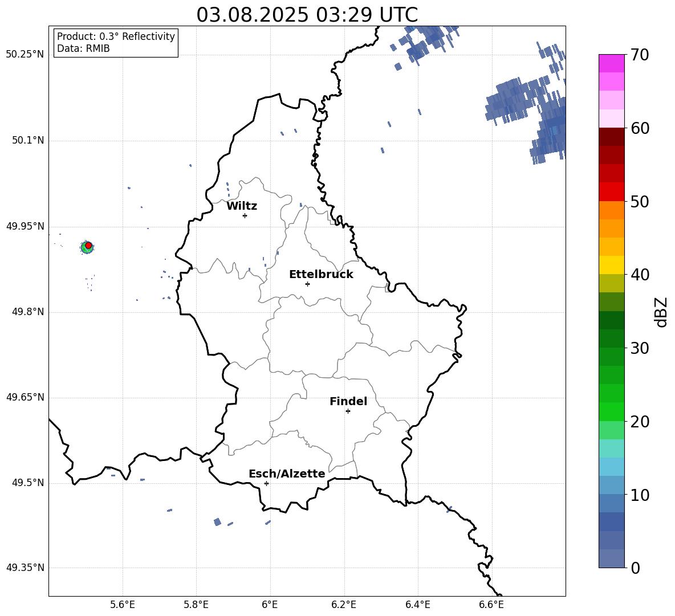Click the yellow colorbar segment at 40

(612, 265)
